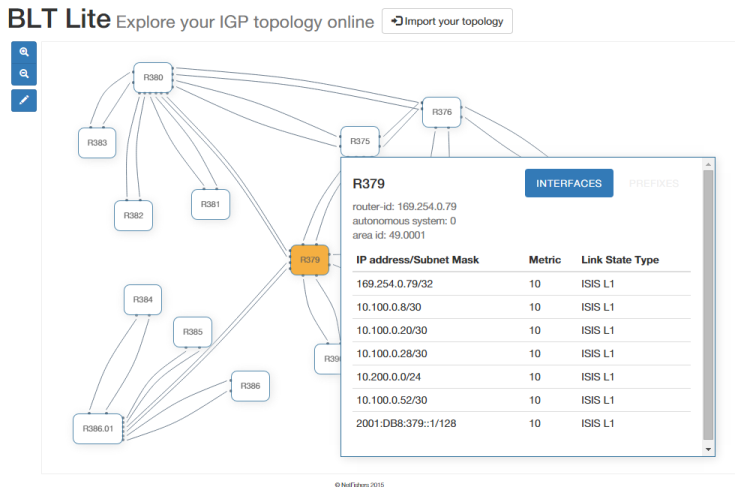
Task: Click row 169.254.0.79/32
Action: (x=521, y=284)
